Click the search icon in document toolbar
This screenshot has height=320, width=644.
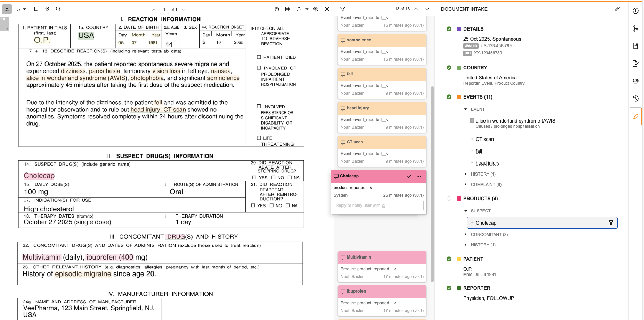[x=58, y=9]
